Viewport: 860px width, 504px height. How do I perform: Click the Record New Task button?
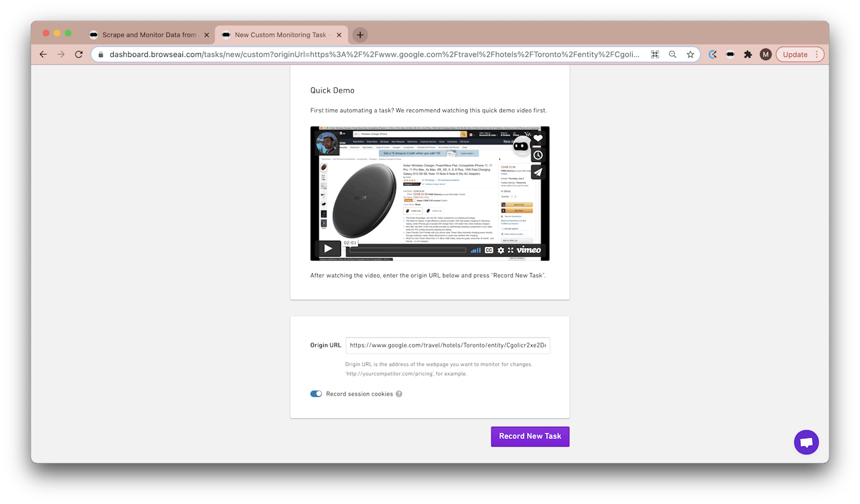tap(530, 436)
